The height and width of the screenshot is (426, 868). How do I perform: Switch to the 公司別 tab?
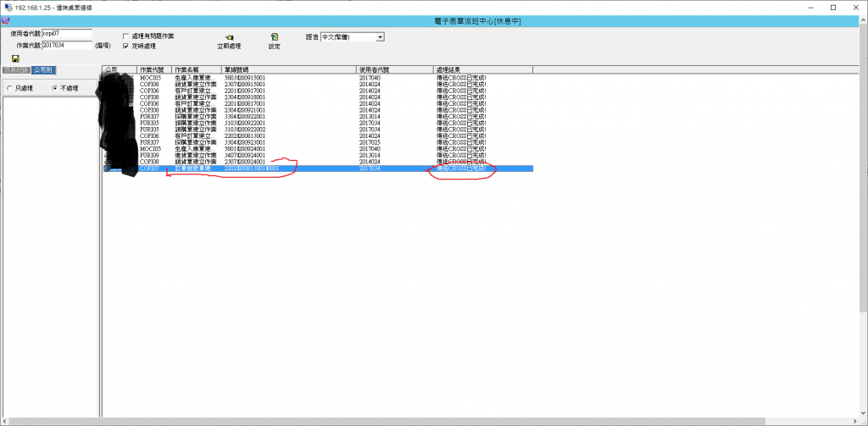pyautogui.click(x=43, y=70)
